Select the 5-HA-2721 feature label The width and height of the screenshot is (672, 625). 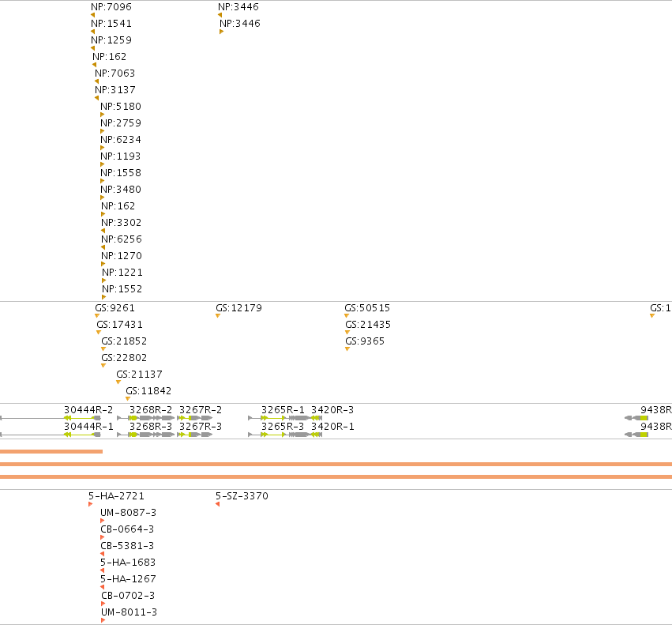click(117, 496)
